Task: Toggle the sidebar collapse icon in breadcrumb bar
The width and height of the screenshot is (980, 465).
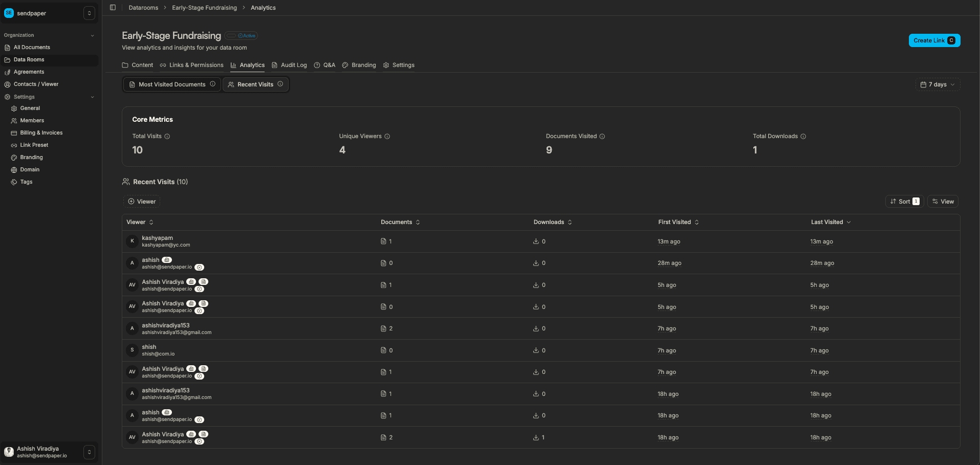Action: [x=113, y=7]
